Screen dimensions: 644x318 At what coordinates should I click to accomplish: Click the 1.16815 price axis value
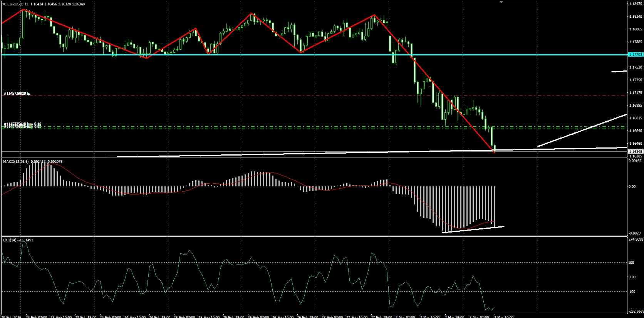pos(636,118)
